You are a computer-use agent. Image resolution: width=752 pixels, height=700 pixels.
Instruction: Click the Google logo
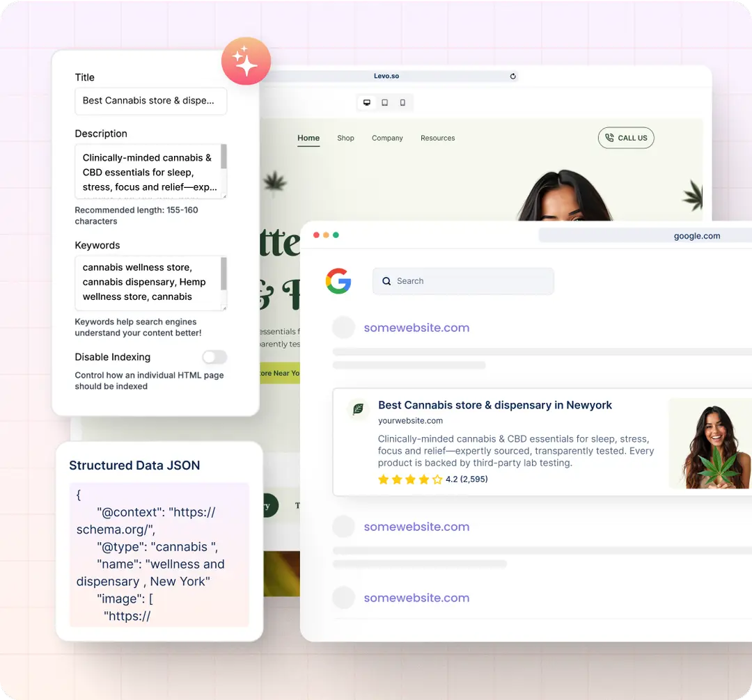(338, 281)
